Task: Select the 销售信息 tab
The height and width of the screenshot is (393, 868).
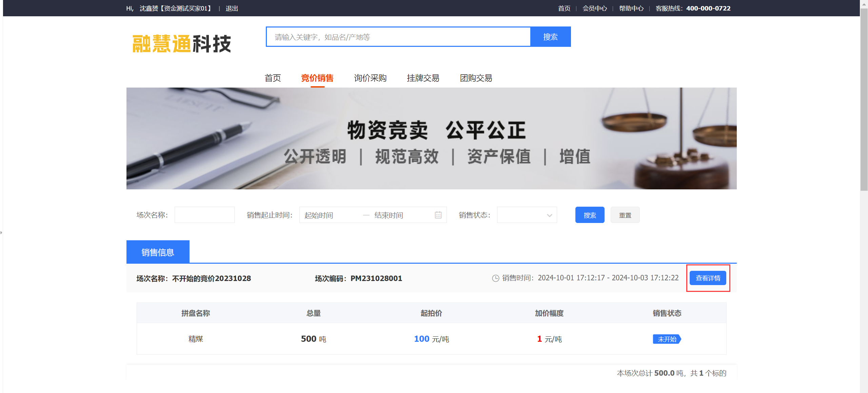Action: [x=158, y=252]
